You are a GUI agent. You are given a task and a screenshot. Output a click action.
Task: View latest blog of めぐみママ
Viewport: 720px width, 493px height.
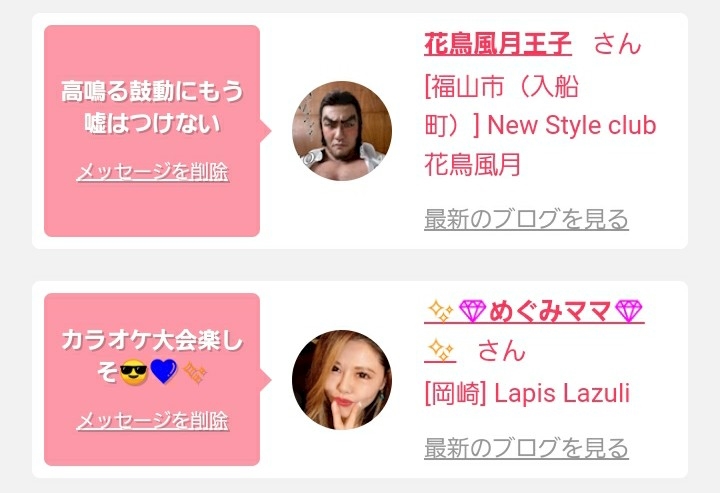pyautogui.click(x=526, y=448)
